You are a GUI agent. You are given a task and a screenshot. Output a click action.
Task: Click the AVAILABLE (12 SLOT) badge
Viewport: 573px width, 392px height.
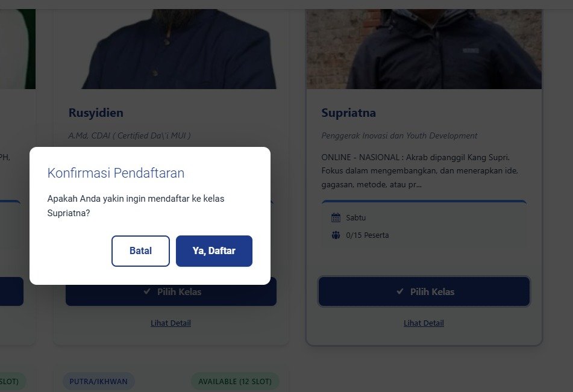point(235,381)
